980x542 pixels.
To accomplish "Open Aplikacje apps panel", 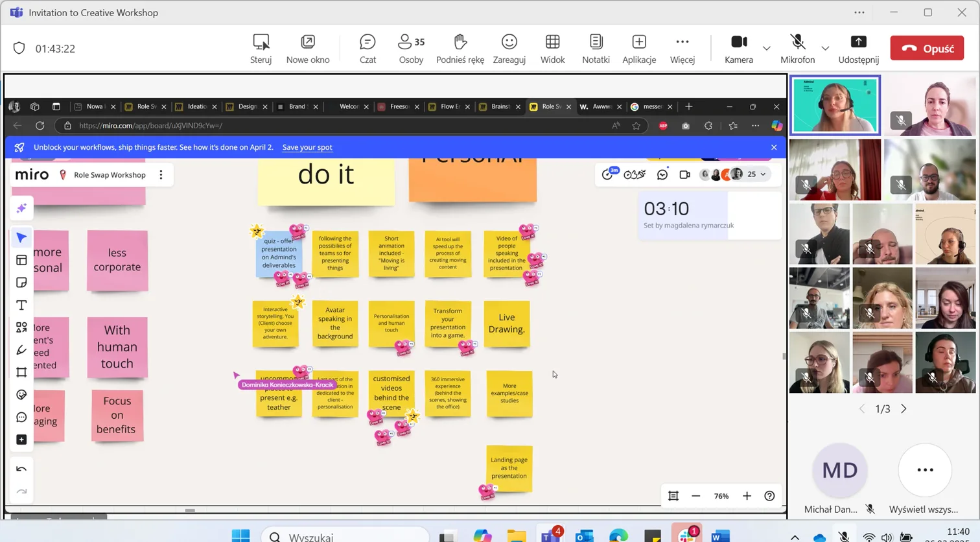I will [639, 49].
